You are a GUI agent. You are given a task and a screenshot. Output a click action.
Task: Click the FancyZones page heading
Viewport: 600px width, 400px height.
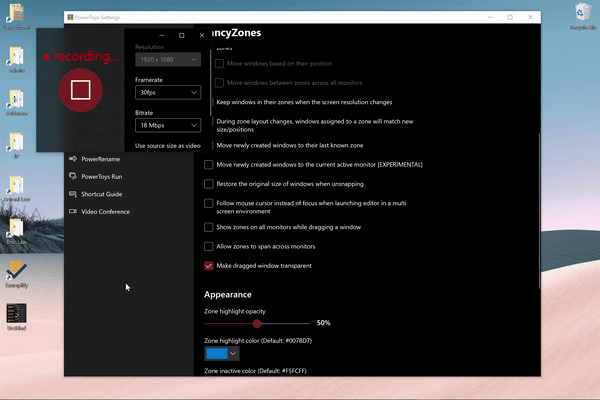(x=236, y=33)
